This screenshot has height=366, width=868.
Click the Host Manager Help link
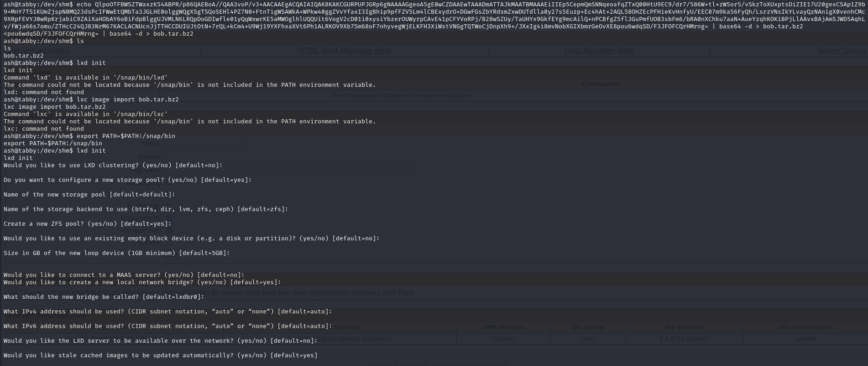tap(599, 50)
